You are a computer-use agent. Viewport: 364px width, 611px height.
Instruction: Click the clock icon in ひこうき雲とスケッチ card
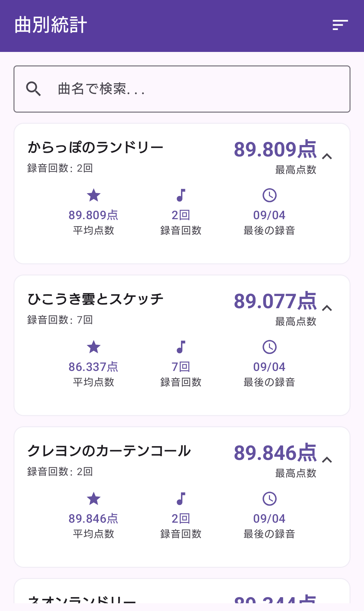tap(270, 347)
